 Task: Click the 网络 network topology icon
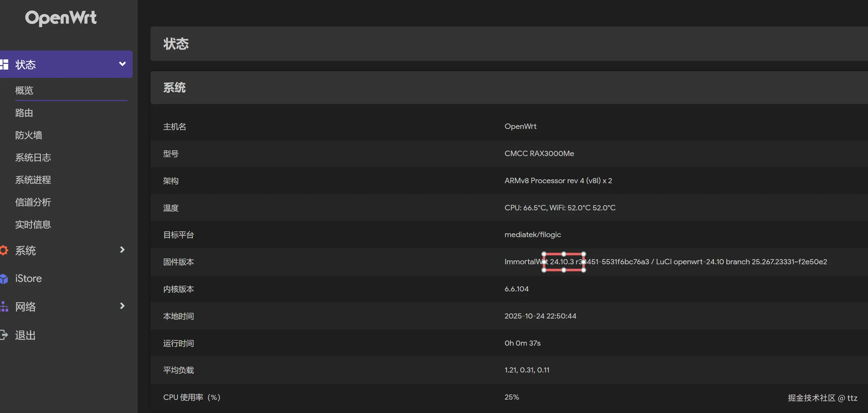4,306
